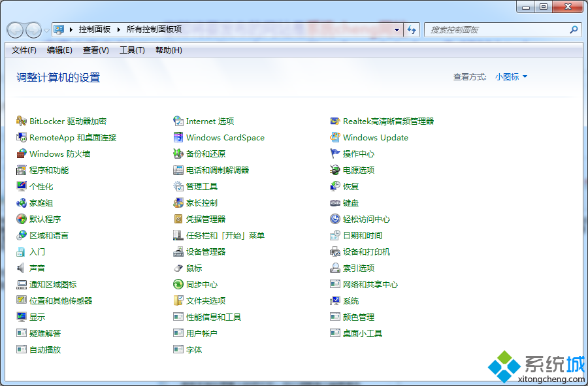Open the 默认程序 icon
588x386 pixels.
click(x=22, y=219)
